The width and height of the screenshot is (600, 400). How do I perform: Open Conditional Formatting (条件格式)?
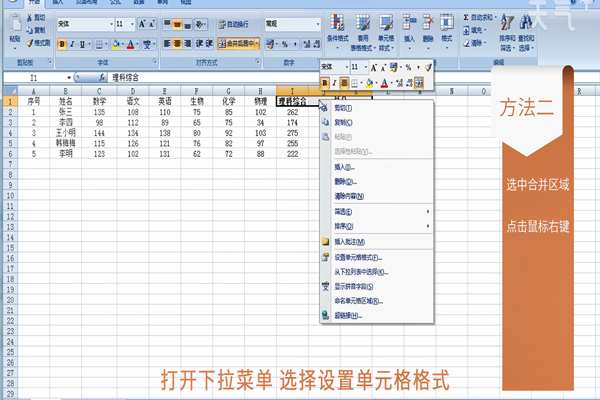(338, 32)
